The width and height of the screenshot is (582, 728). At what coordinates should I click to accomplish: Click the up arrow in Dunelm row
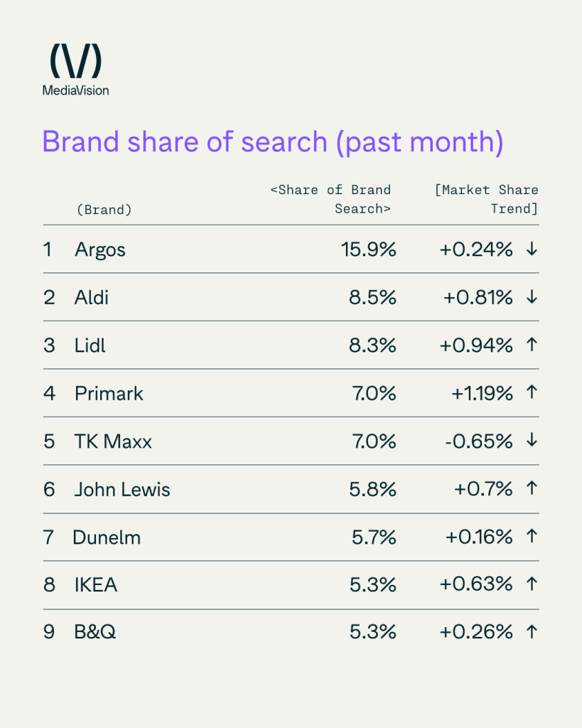pyautogui.click(x=531, y=537)
